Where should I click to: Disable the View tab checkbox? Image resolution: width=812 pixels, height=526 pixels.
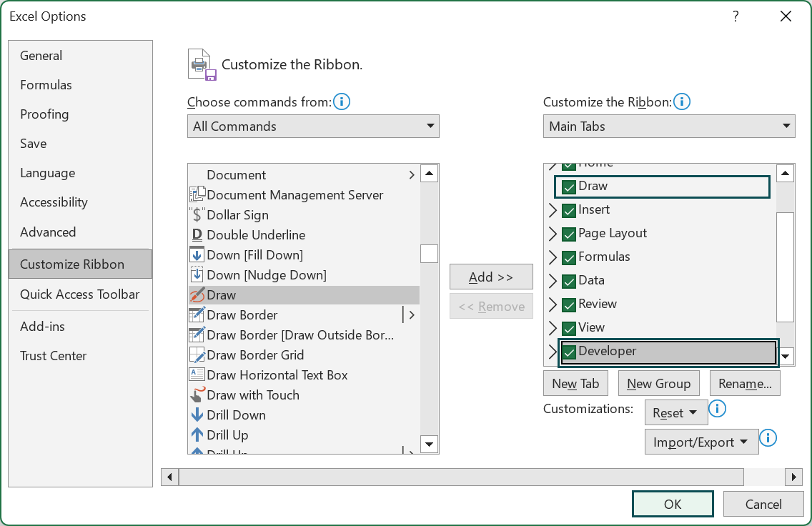(x=569, y=328)
